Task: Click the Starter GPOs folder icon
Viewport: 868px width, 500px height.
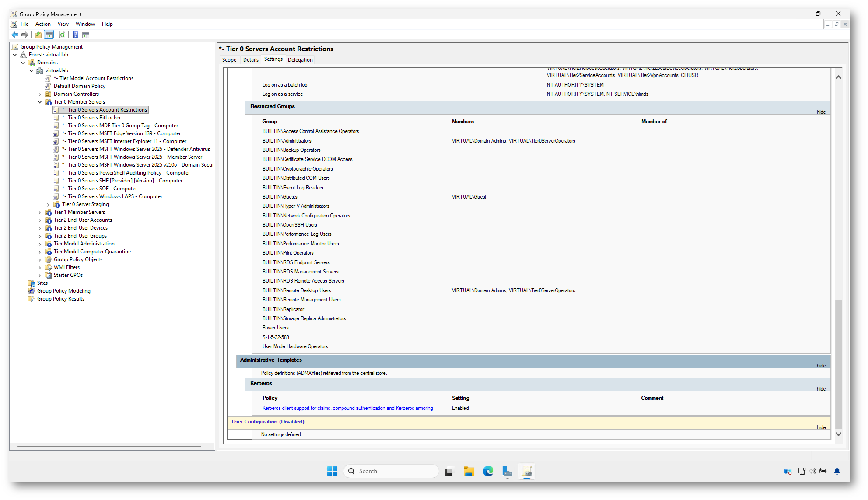Action: coord(49,276)
